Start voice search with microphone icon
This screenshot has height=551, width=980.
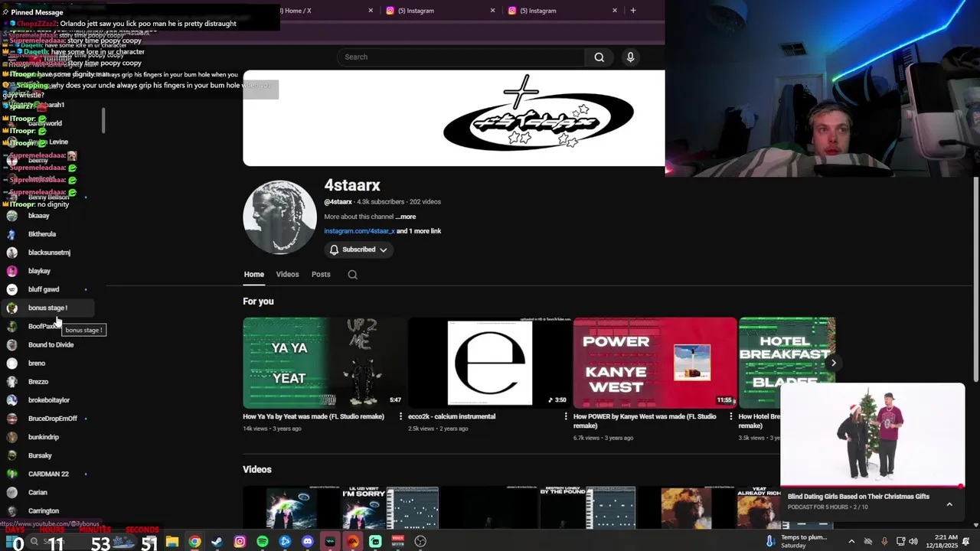[x=630, y=57]
